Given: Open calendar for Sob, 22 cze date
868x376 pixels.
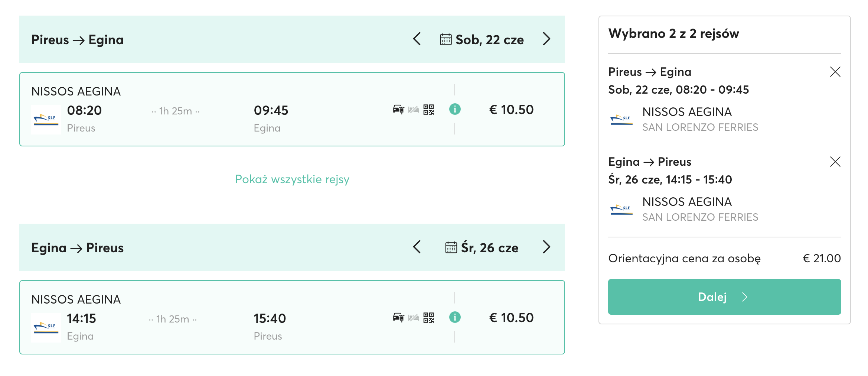Looking at the screenshot, I should tap(482, 40).
